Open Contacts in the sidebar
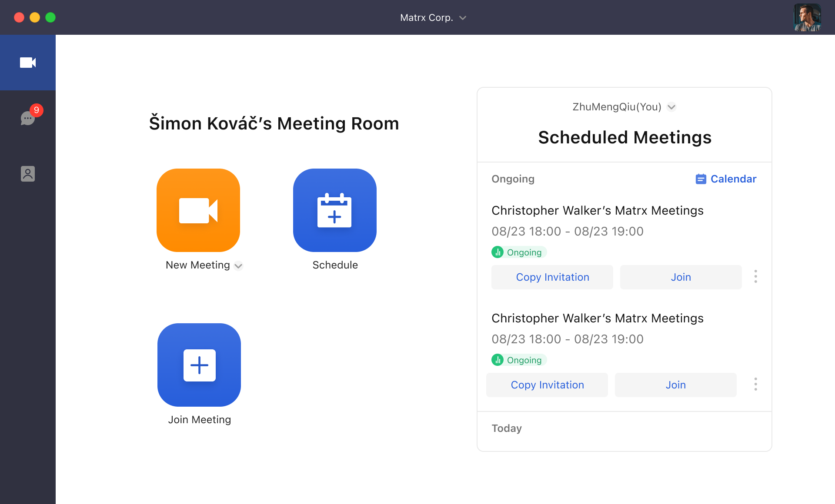The image size is (835, 504). [x=28, y=174]
